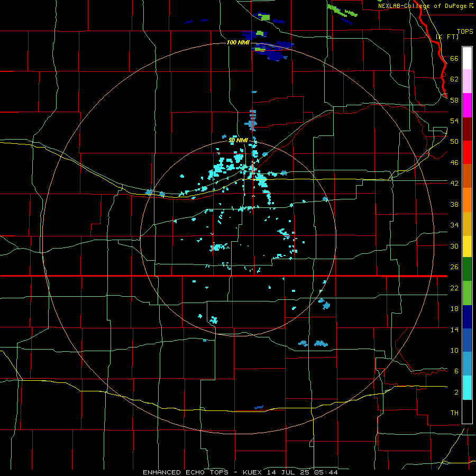Viewport: 476px width, 476px height.
Task: Click the light orange legend swatch
Action: tap(467, 200)
